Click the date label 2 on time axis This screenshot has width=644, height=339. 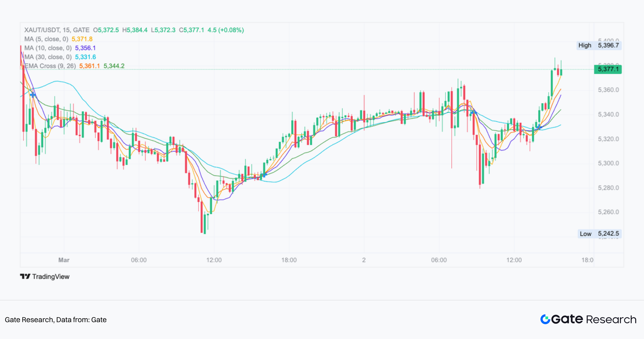(364, 260)
